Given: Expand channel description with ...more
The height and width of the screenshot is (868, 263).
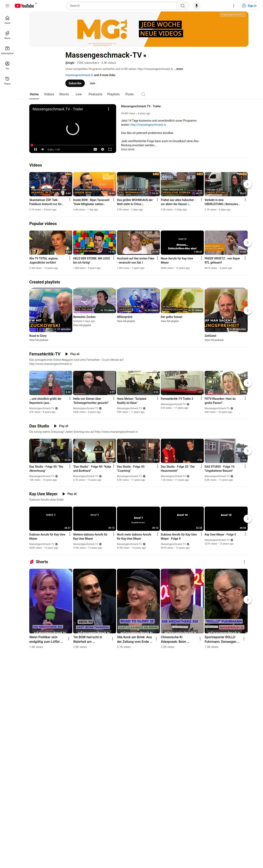Looking at the screenshot, I should 179,69.
